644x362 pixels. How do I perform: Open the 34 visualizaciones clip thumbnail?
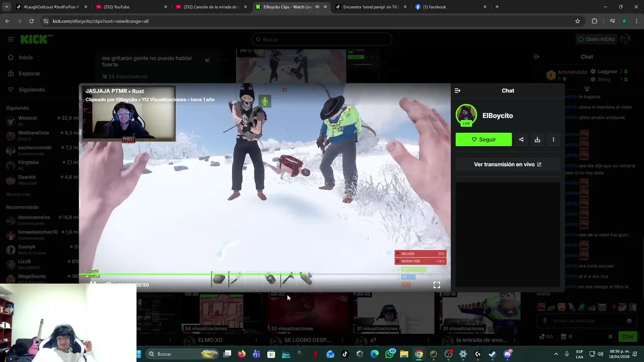point(222,312)
